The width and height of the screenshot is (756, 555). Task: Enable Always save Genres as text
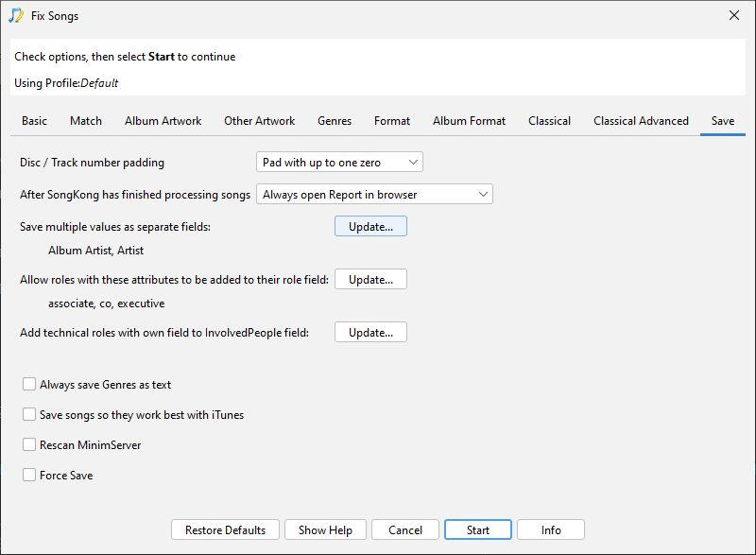tap(29, 385)
